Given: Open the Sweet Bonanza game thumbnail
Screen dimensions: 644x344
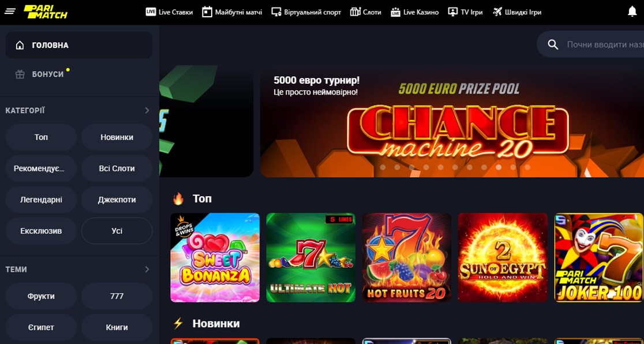Looking at the screenshot, I should pos(215,257).
